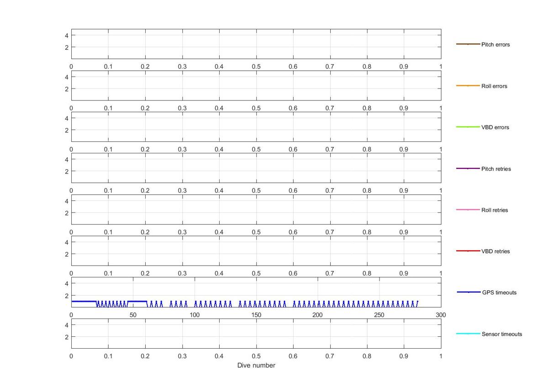Click the 50 tick label on GPS axis
The height and width of the screenshot is (392, 548).
[133, 315]
